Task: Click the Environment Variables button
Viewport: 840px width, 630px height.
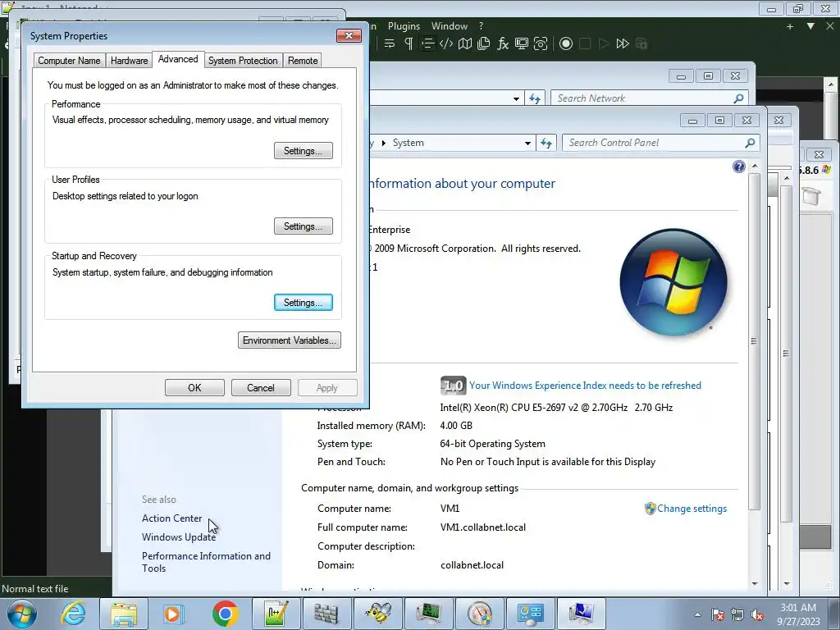Action: (x=290, y=340)
